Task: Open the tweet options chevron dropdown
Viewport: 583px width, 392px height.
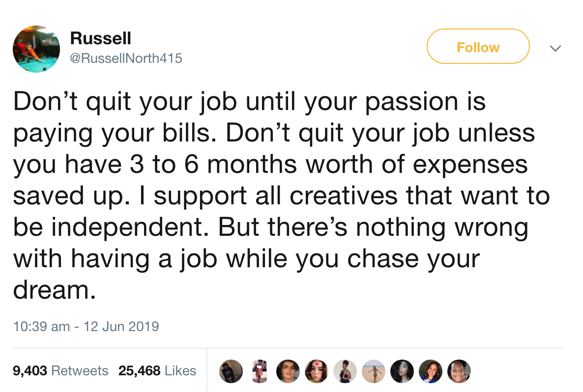Action: (x=555, y=48)
